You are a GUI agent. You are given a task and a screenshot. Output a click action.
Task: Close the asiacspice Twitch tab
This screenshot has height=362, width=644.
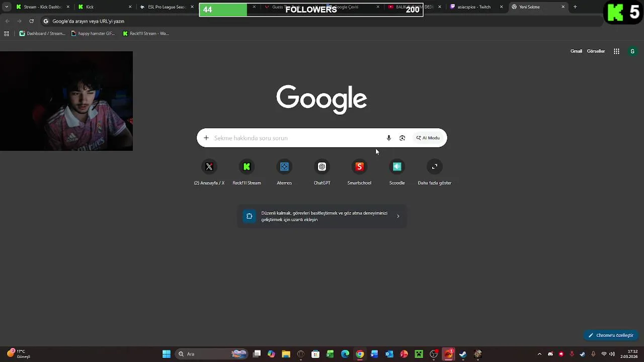pos(501,7)
